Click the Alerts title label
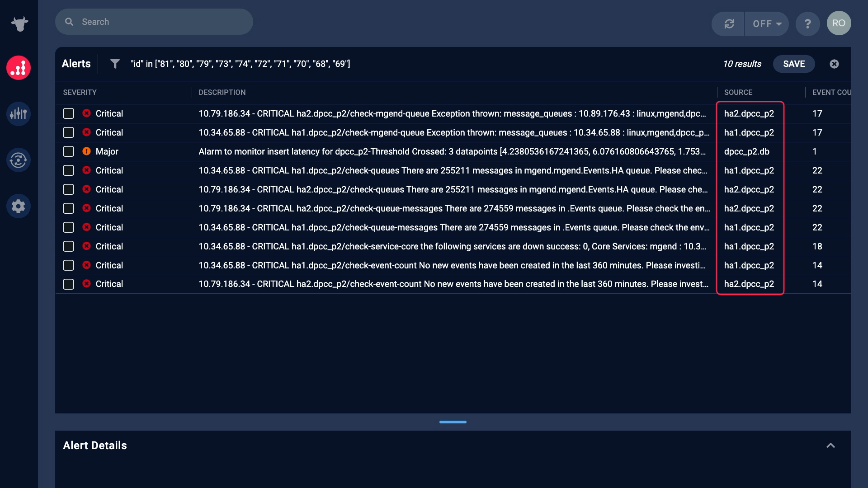Screen dimensions: 868x488 tap(76, 64)
